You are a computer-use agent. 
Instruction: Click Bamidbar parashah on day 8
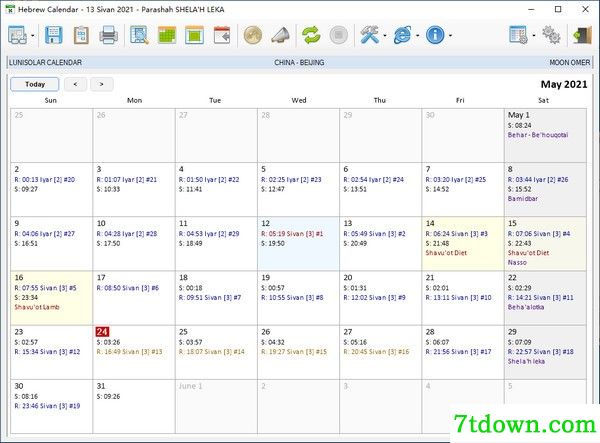tap(523, 199)
